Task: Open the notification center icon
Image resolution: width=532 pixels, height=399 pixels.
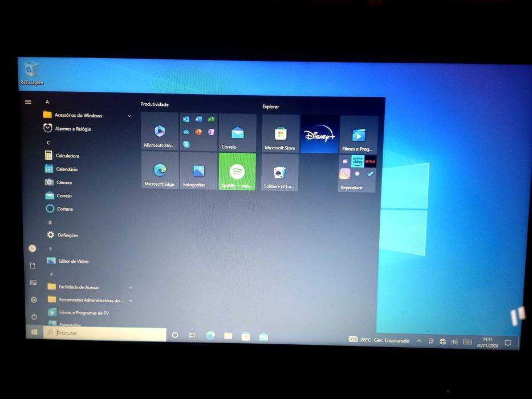Action: (508, 343)
